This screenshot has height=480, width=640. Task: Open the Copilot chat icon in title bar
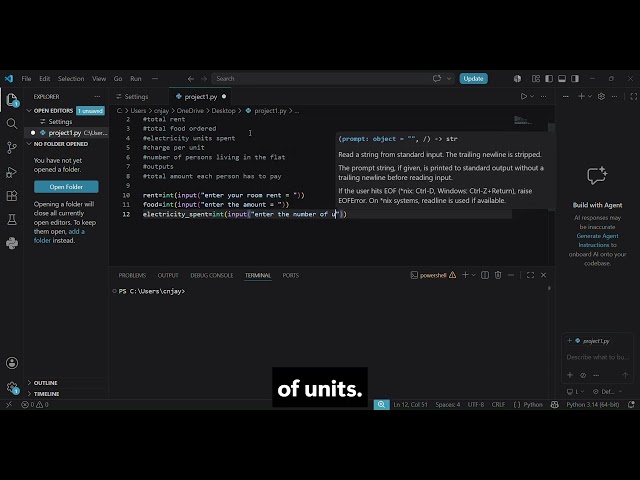[437, 78]
